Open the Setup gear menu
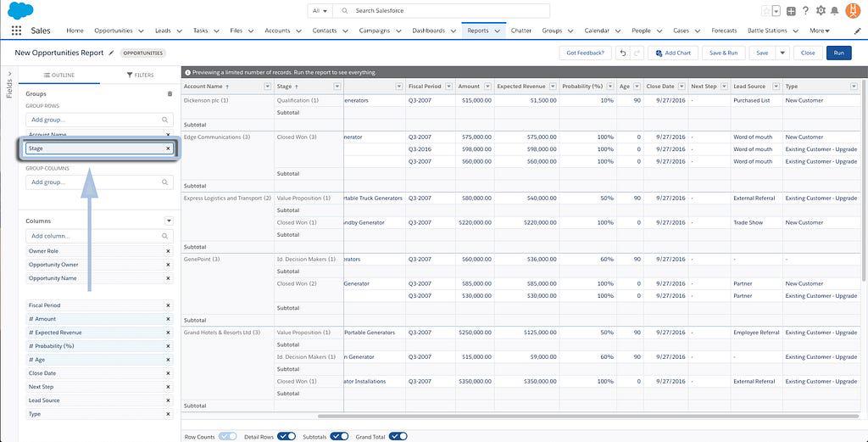 820,11
